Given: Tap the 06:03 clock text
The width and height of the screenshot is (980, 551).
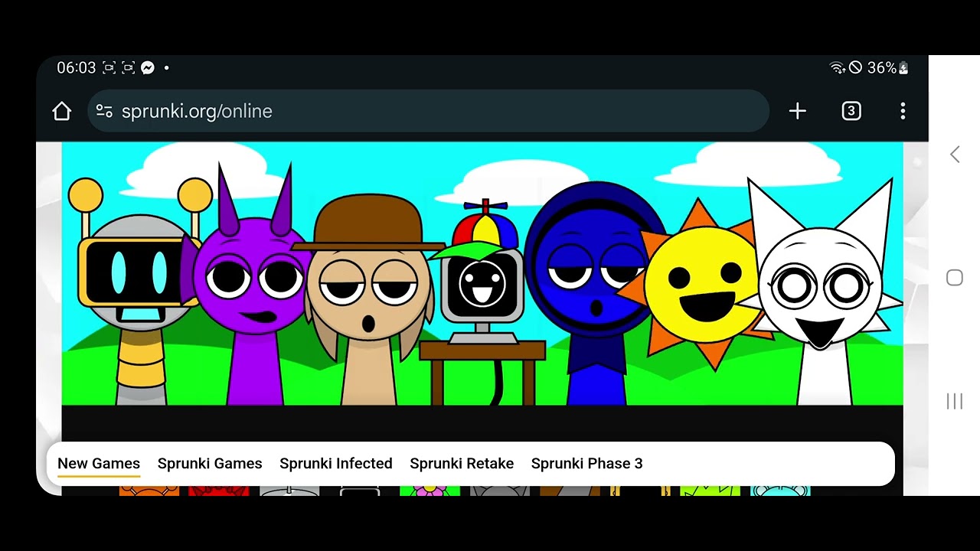Looking at the screenshot, I should 77,67.
